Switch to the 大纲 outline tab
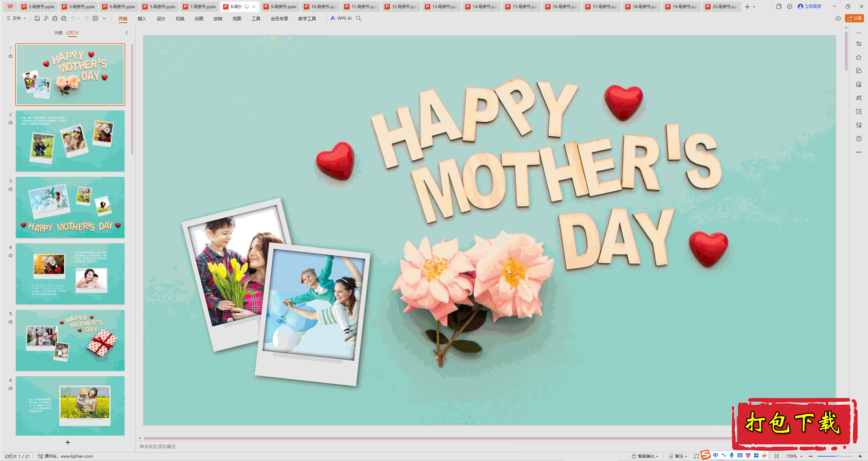The width and height of the screenshot is (868, 461). pyautogui.click(x=58, y=33)
